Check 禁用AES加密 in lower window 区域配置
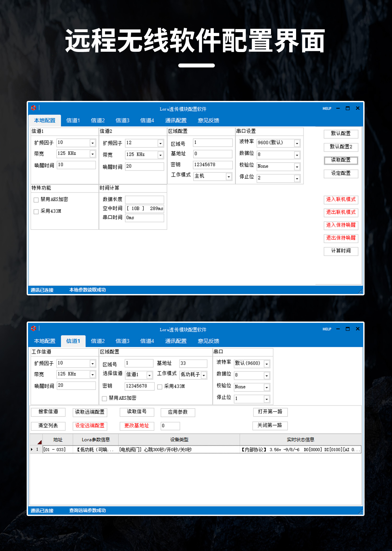 pos(105,398)
